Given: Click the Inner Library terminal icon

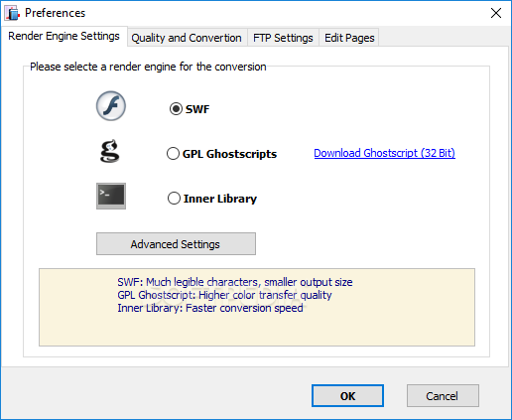Looking at the screenshot, I should click(111, 196).
